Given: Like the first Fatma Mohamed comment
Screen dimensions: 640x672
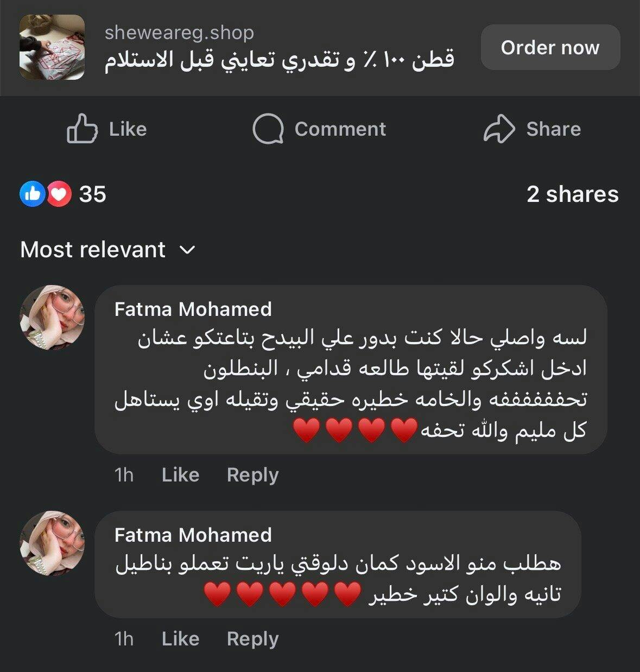Looking at the screenshot, I should pos(180,475).
